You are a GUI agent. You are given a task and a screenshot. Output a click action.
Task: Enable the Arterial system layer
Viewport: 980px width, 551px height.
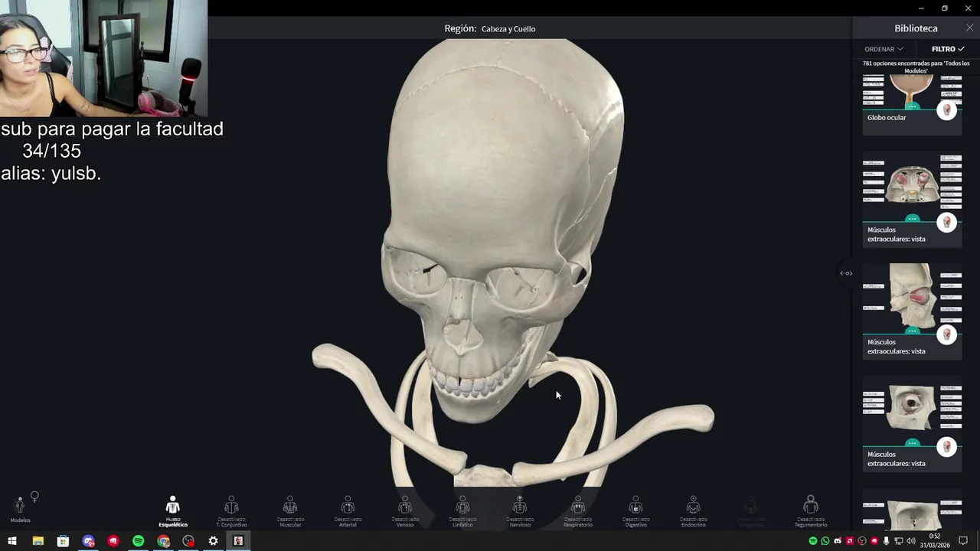point(348,511)
